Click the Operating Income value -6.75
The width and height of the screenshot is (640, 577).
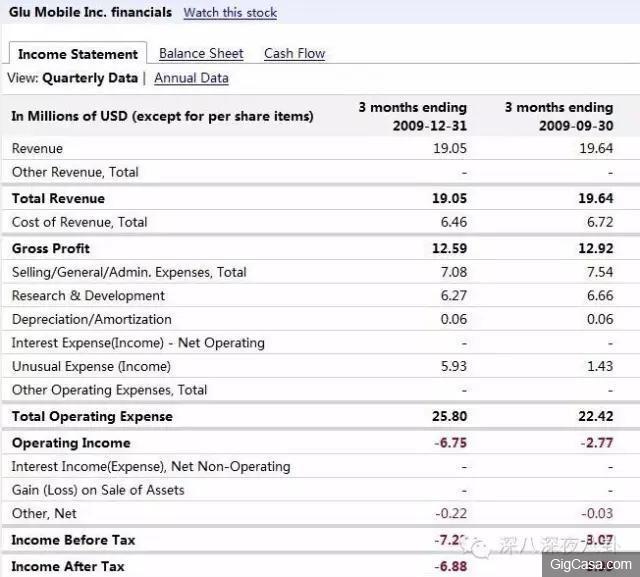coord(451,443)
